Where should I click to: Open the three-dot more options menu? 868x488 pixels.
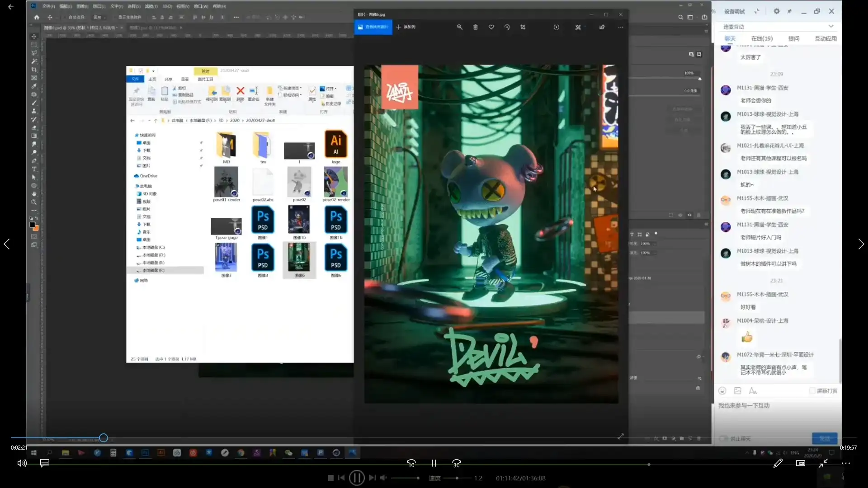pos(846,464)
